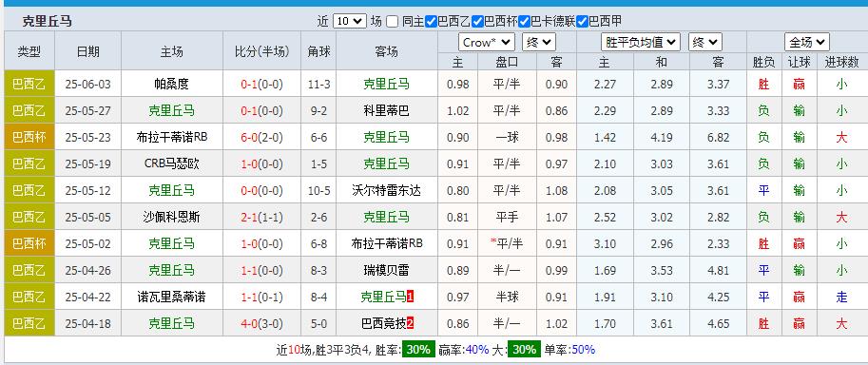This screenshot has height=365, width=868.
Task: Open away team 巴西竞技
Action: click(x=383, y=323)
